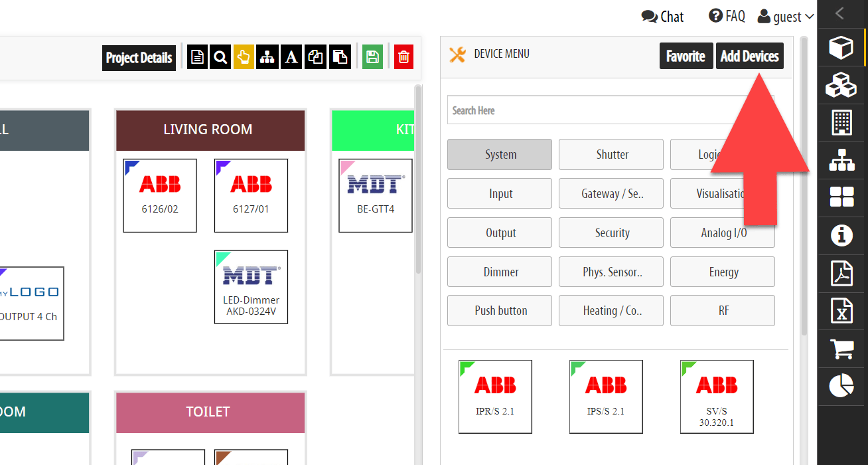Open the grid tiles view in sidebar

842,197
